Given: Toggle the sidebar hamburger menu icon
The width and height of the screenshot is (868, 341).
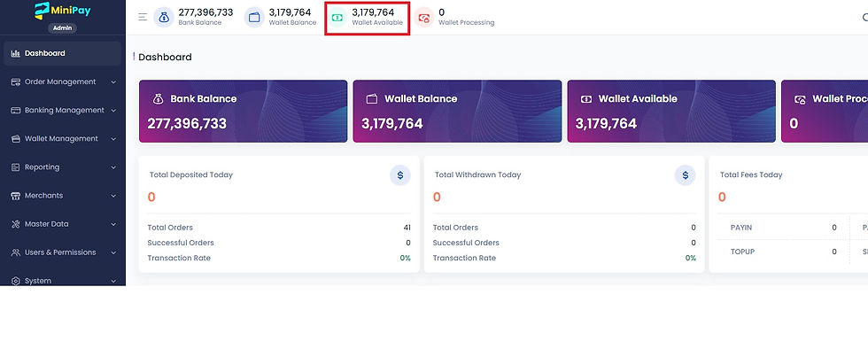Looking at the screenshot, I should [x=143, y=17].
